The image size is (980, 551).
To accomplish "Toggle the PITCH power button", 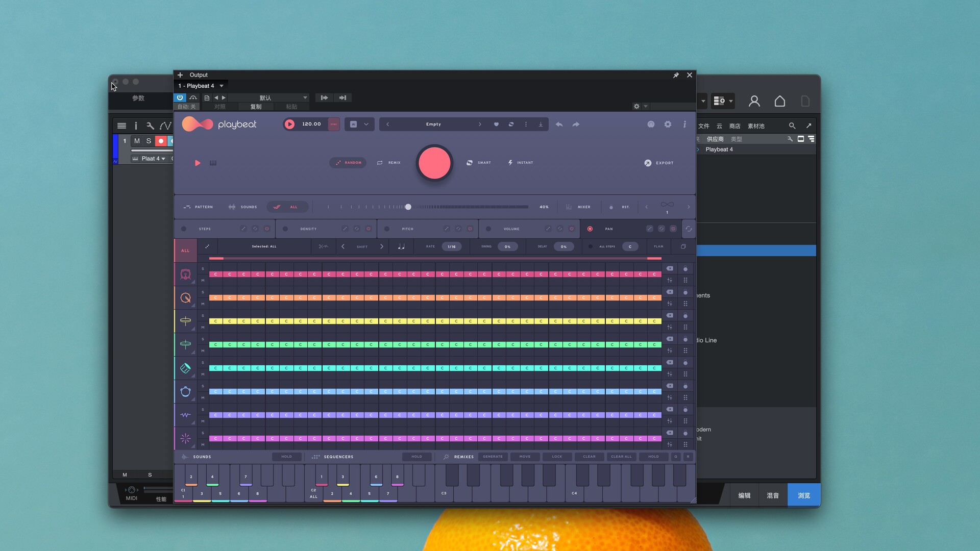I will tap(470, 229).
